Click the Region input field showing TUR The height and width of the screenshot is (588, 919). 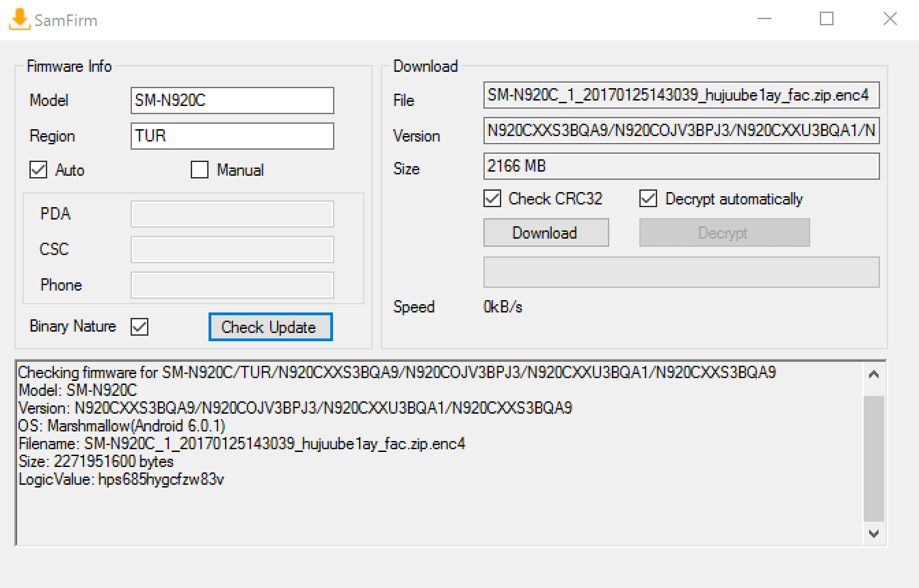tap(232, 136)
